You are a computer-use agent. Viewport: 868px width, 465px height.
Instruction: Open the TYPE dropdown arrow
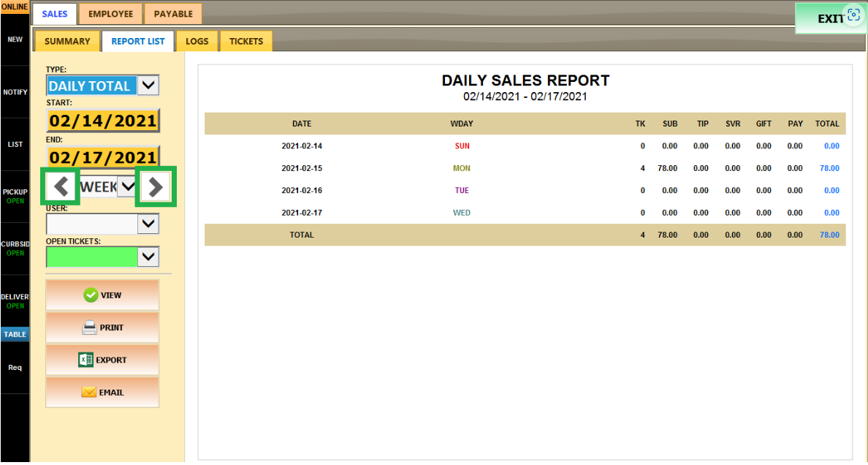tap(148, 86)
